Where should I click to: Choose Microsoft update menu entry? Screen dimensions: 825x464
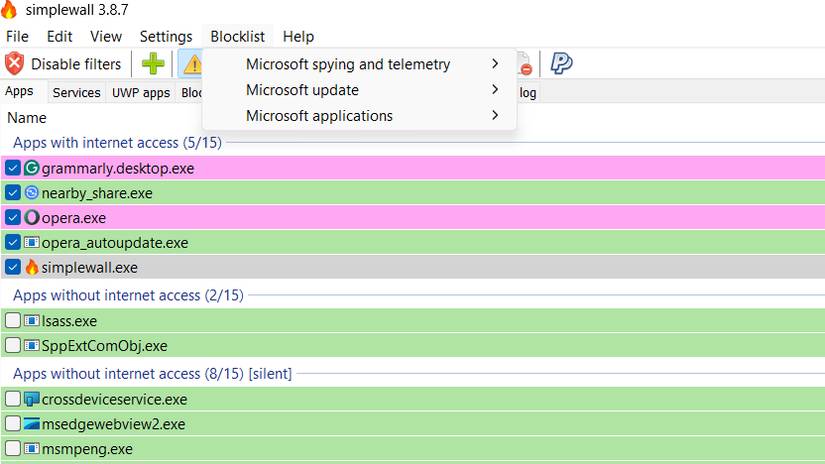coord(360,89)
